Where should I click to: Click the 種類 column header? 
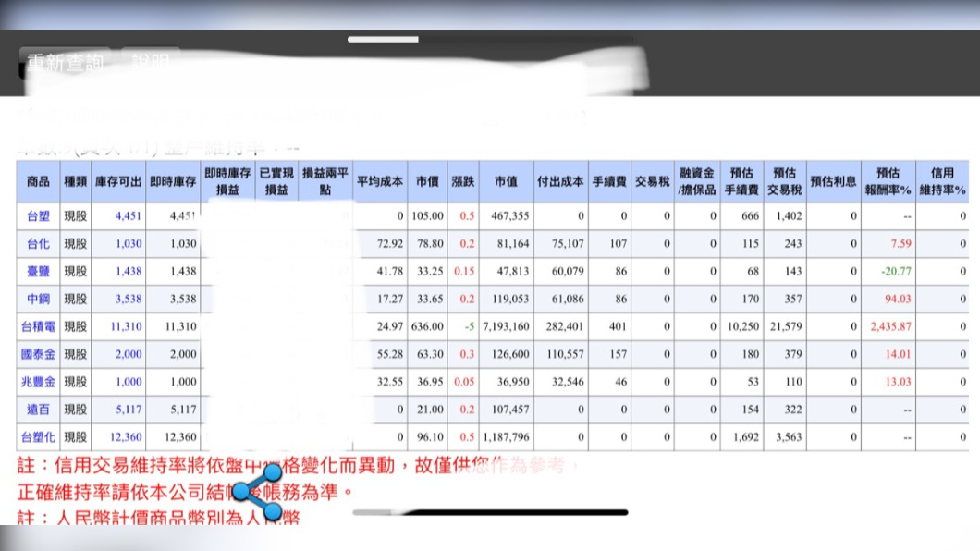click(76, 181)
